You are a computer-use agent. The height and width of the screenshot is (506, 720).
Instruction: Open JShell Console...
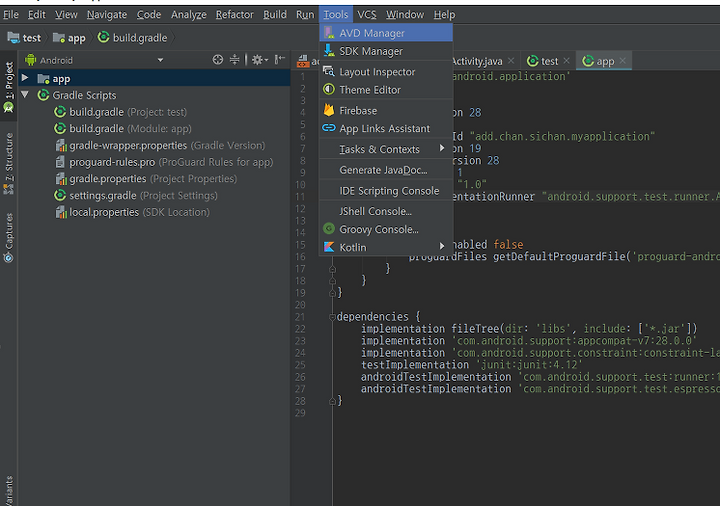(386, 211)
